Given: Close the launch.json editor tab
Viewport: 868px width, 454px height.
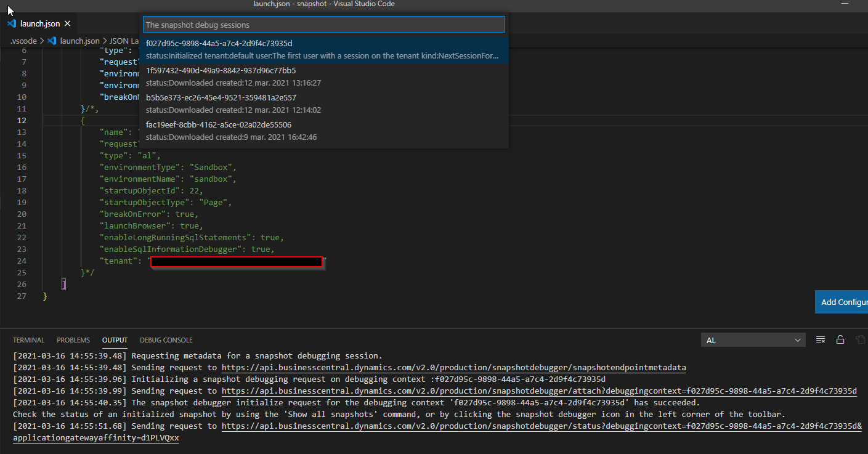Looking at the screenshot, I should pos(68,23).
